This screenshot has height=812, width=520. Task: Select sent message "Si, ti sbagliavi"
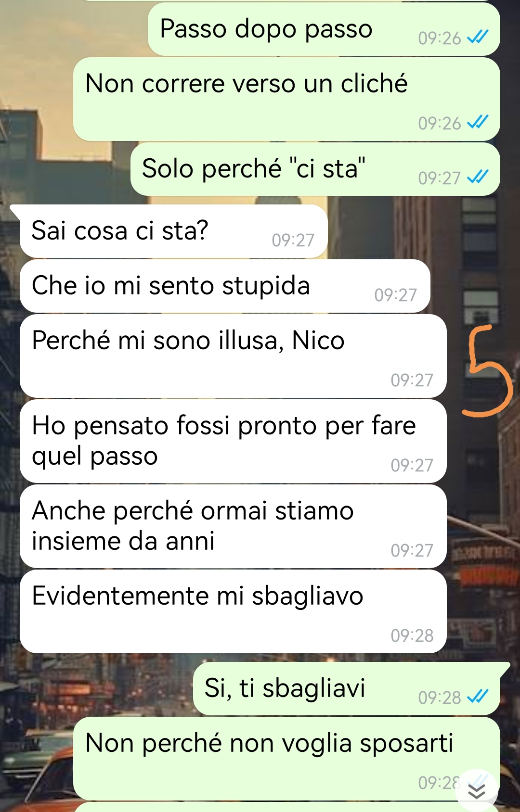point(347,688)
